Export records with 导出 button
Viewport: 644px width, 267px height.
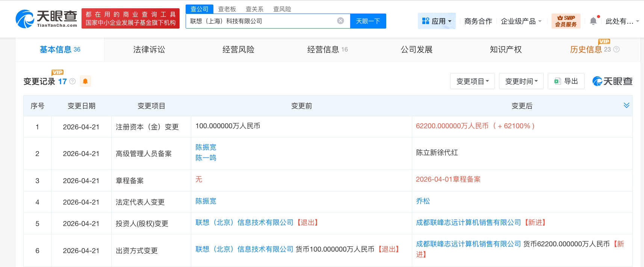pyautogui.click(x=566, y=81)
